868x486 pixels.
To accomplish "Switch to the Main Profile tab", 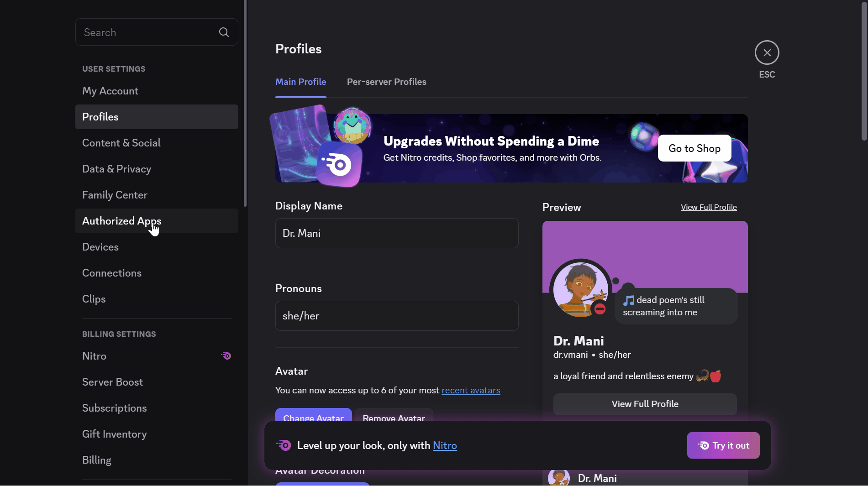I will point(300,82).
